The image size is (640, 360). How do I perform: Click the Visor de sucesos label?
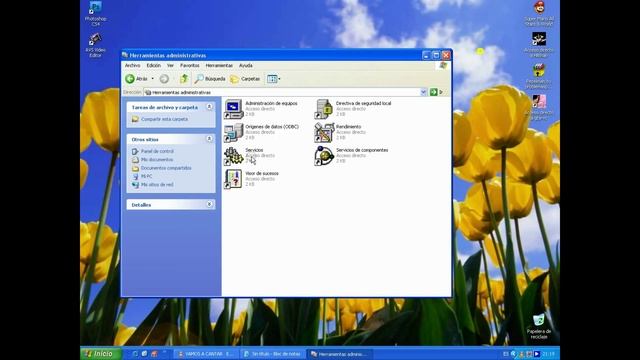coord(262,173)
